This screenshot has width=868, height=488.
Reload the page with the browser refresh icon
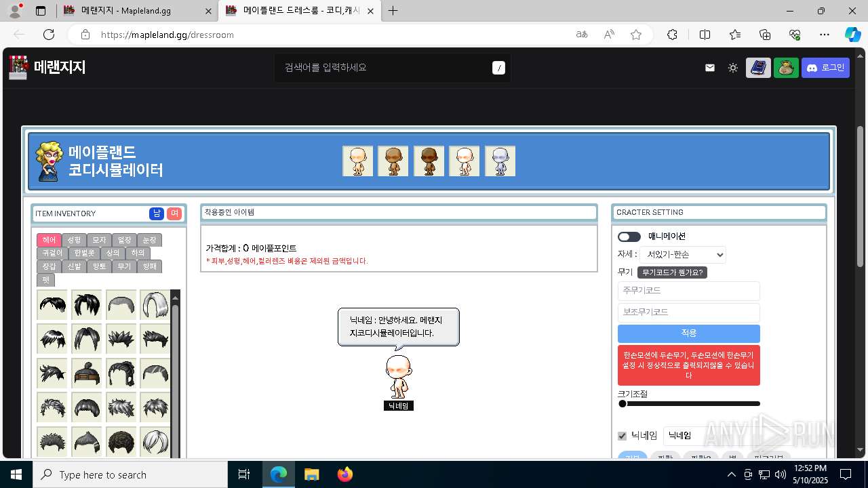(x=49, y=35)
